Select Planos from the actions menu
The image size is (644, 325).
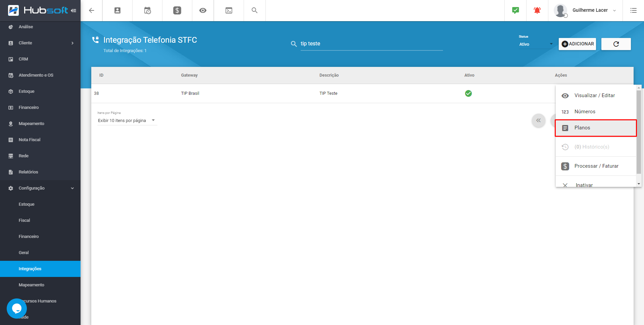595,128
